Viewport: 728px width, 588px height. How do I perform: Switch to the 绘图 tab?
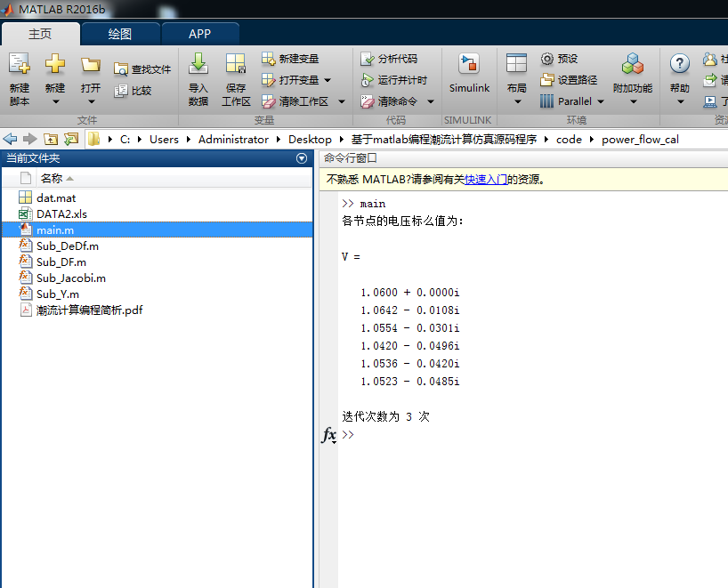tap(120, 34)
